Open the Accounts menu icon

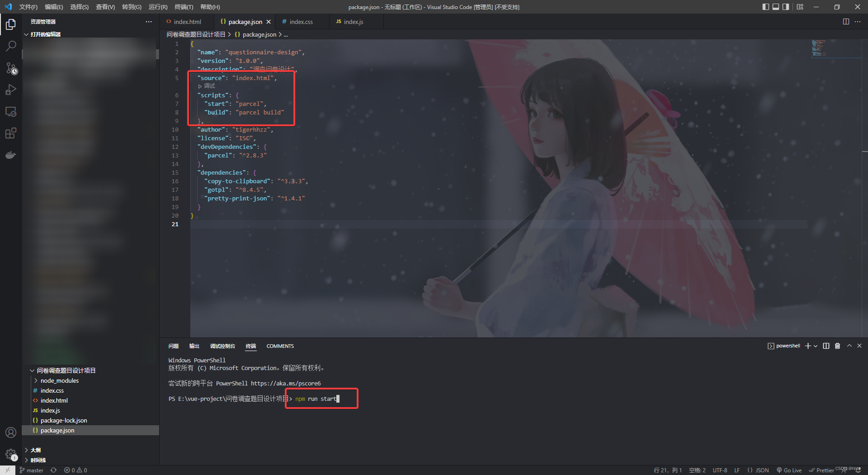[11, 432]
